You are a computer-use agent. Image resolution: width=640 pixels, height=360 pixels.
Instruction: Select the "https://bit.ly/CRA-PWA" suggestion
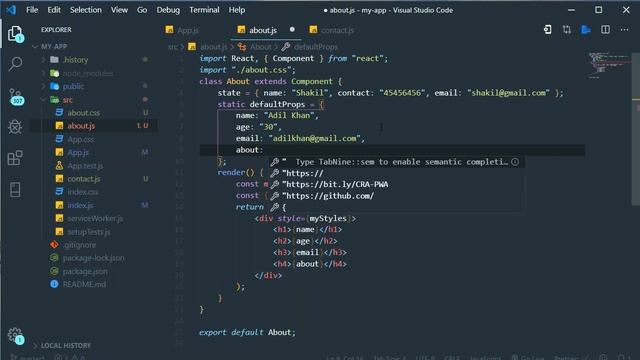[x=396, y=185]
